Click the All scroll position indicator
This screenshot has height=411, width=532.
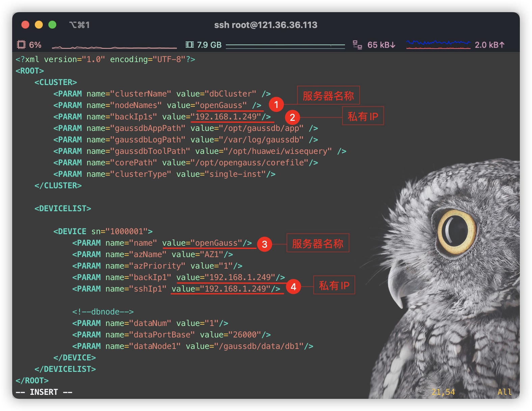pyautogui.click(x=505, y=392)
